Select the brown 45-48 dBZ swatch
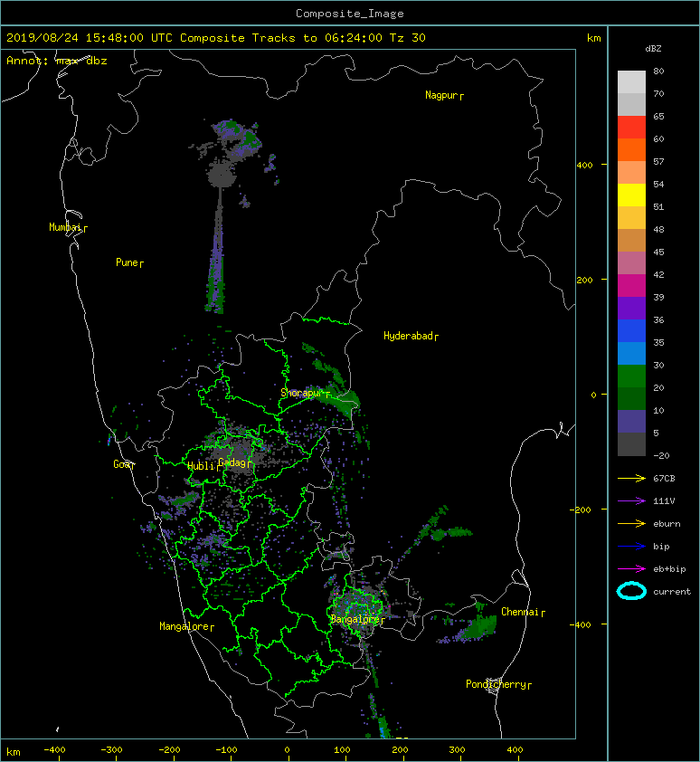700x762 pixels. (x=631, y=240)
